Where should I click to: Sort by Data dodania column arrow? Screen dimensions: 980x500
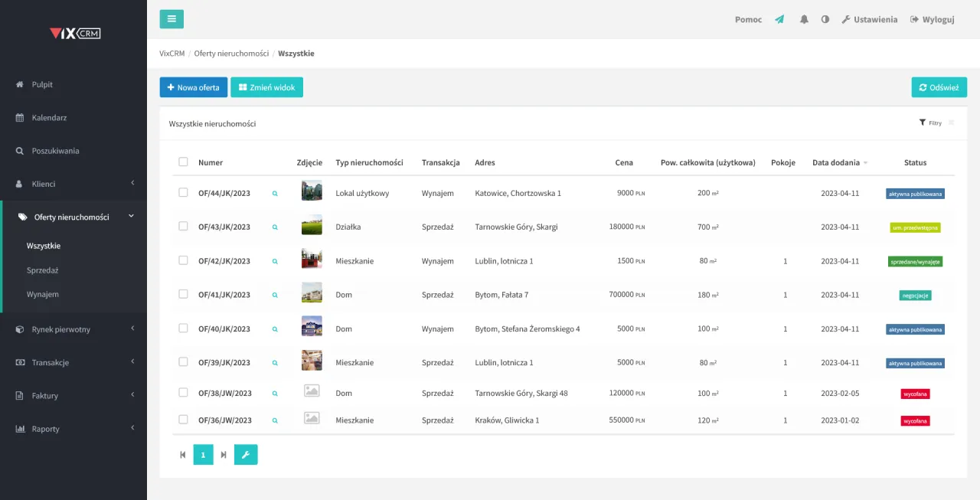pos(865,163)
